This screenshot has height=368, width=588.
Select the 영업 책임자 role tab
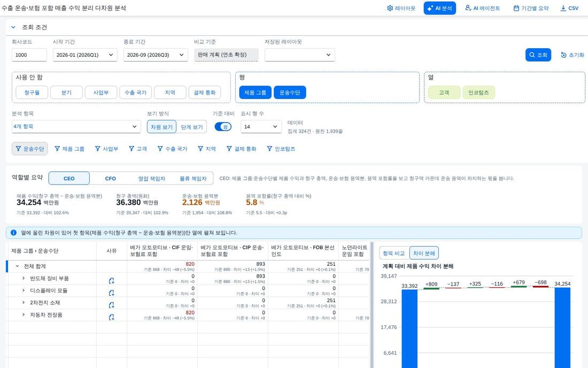(x=151, y=178)
